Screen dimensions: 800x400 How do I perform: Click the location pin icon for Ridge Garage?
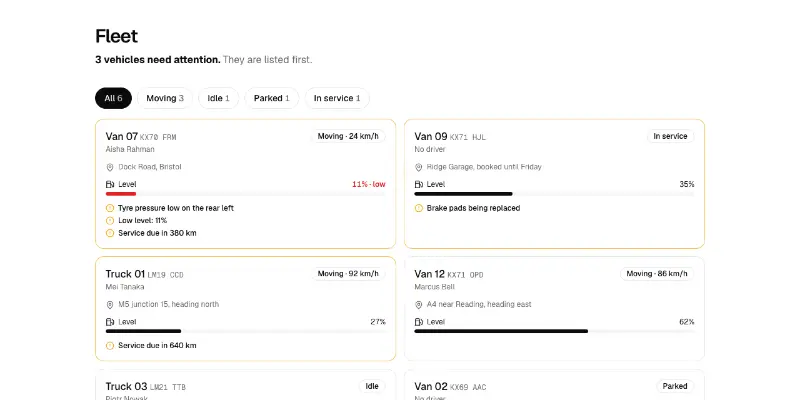pos(418,167)
